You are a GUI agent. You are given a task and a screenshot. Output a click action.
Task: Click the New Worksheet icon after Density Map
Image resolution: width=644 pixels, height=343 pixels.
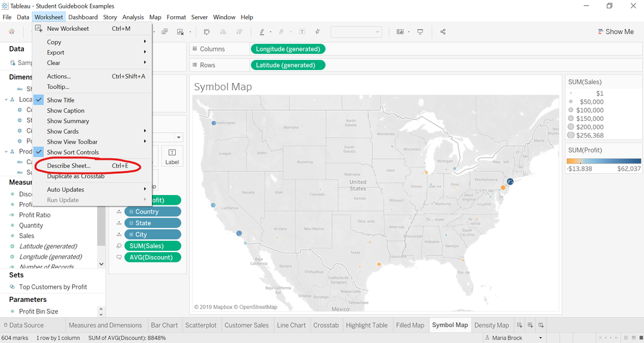coord(520,325)
